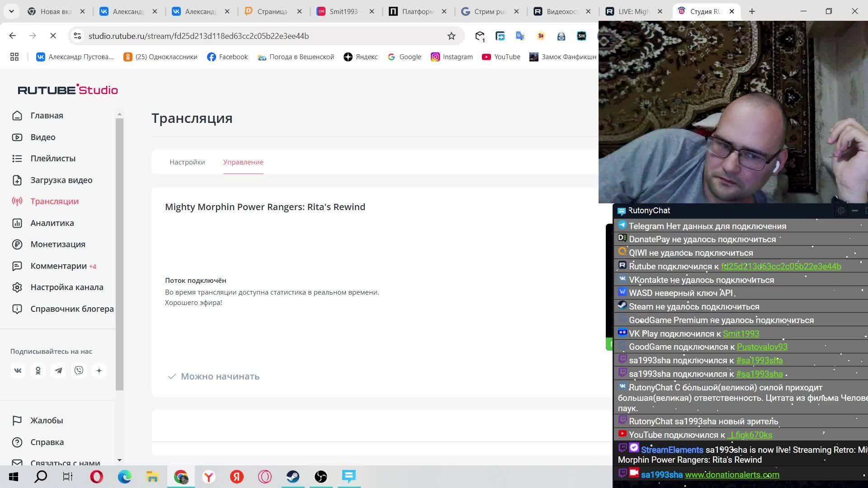The height and width of the screenshot is (488, 868).
Task: Go to Загрузка видео page
Action: point(61,180)
